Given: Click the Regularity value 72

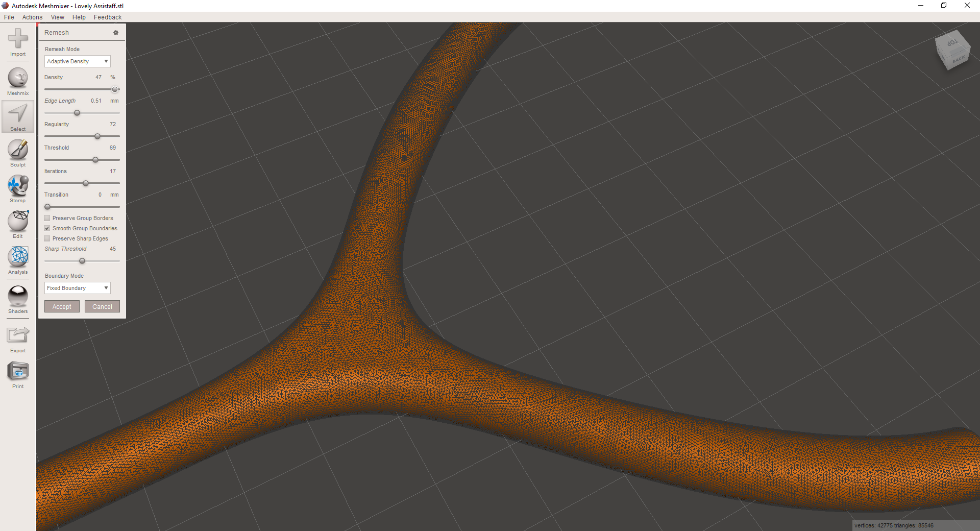Looking at the screenshot, I should click(113, 124).
